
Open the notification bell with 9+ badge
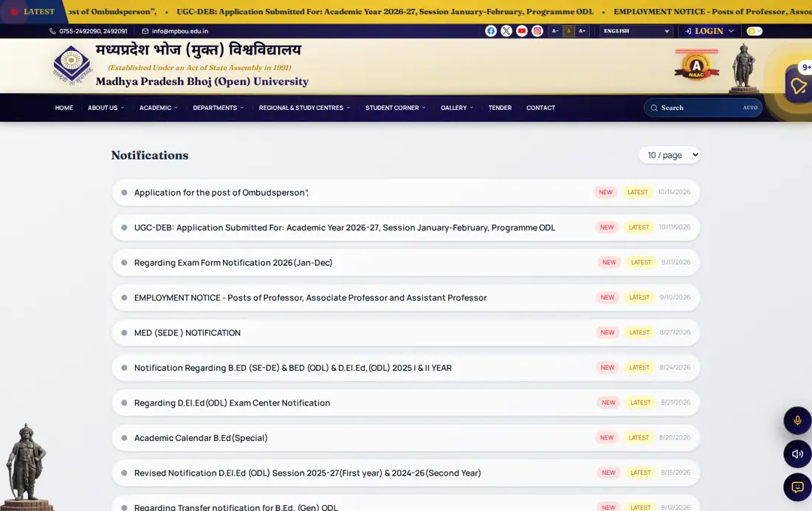pos(799,84)
